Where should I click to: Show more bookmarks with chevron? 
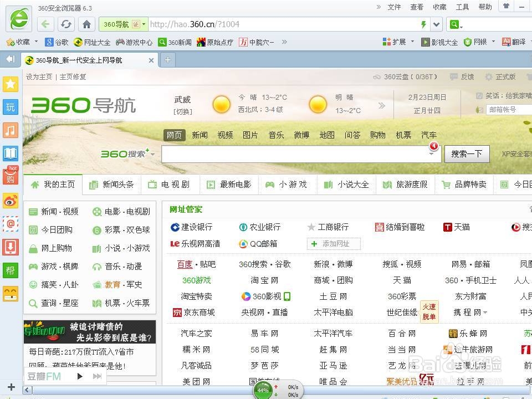(284, 42)
